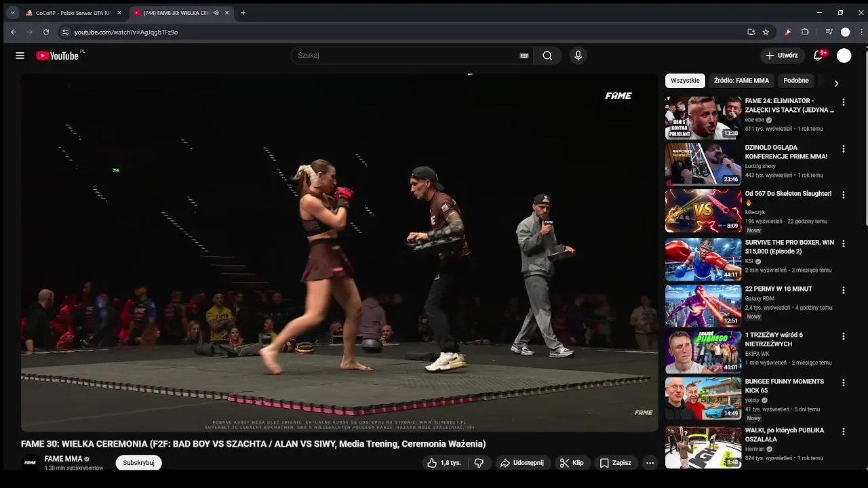Click the video player area

tap(339, 252)
